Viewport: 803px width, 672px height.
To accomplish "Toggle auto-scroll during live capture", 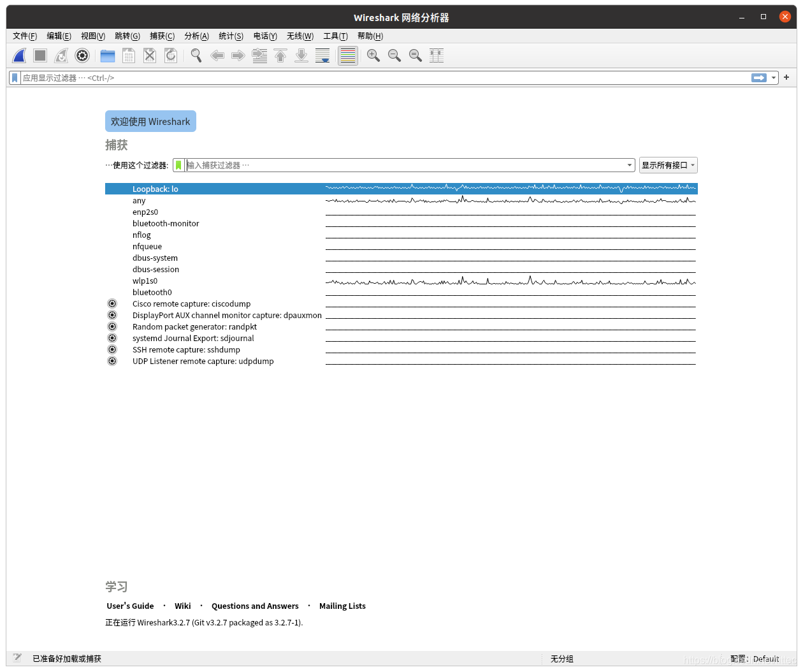I will coord(322,55).
